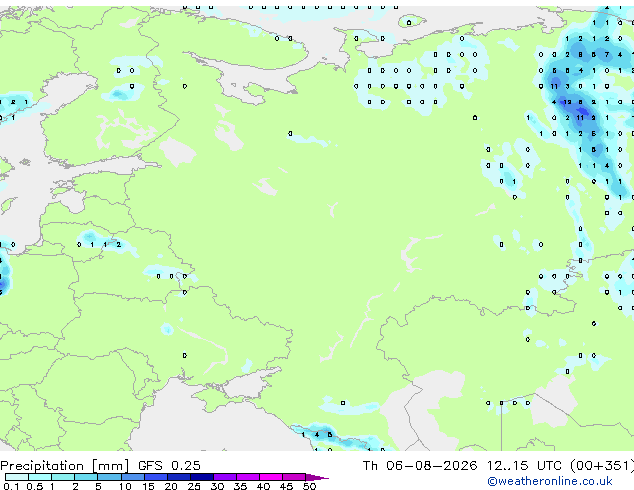Click the 'GFS 0.25' model label
Image resolution: width=634 pixels, height=490 pixels.
coord(169,466)
